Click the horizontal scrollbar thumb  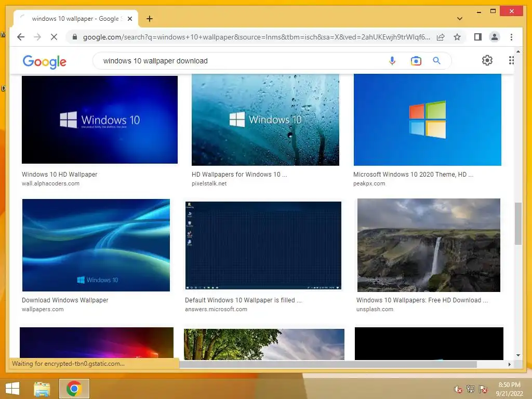coord(328,364)
